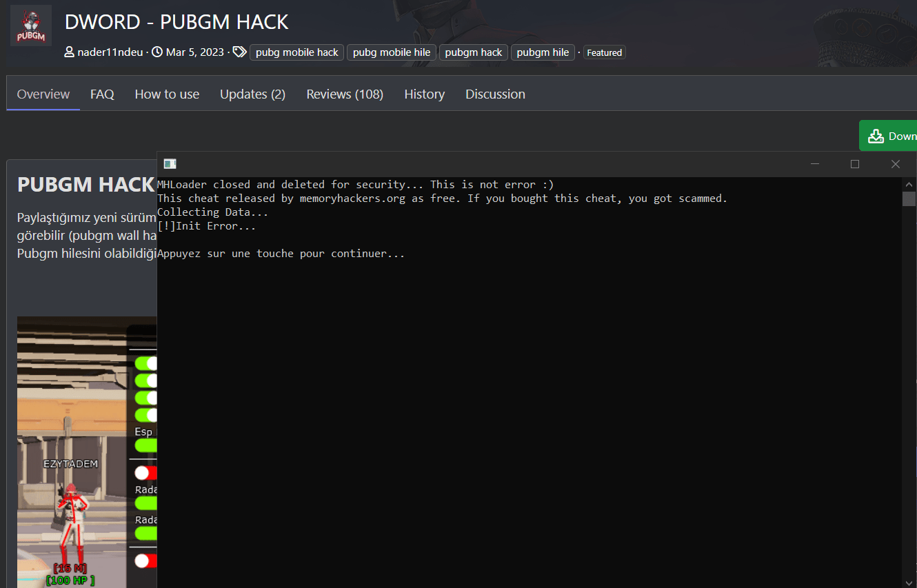Image resolution: width=917 pixels, height=588 pixels.
Task: Click the console window's title bar icon
Action: pos(170,164)
